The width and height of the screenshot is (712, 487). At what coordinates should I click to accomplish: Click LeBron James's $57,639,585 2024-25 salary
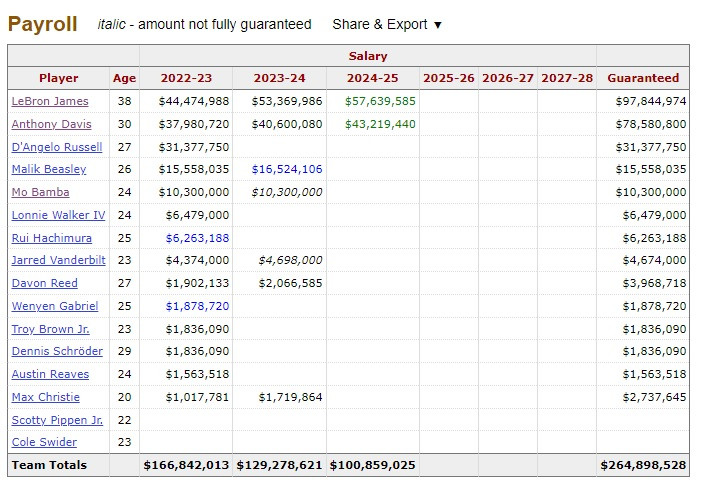tap(380, 101)
